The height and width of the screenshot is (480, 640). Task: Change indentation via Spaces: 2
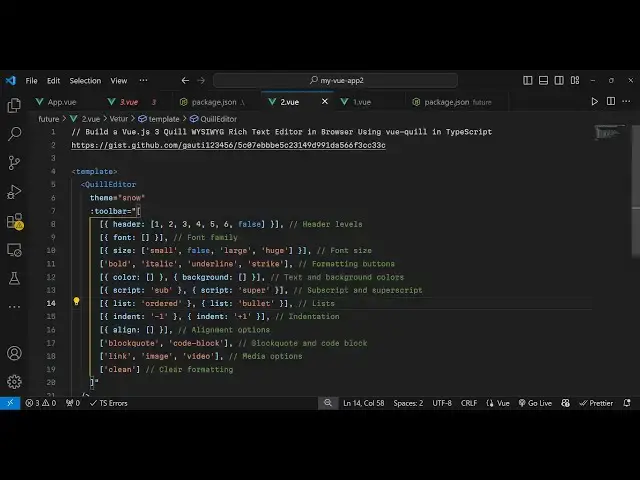tap(408, 403)
